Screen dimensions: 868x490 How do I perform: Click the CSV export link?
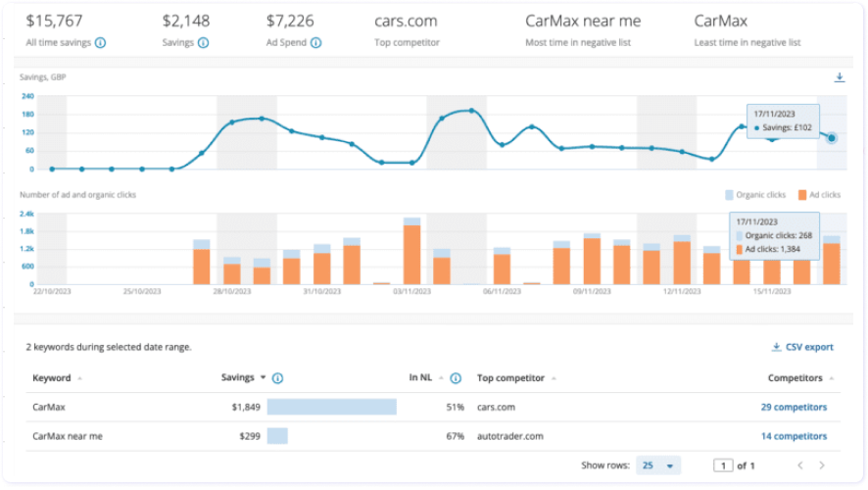[x=802, y=347]
